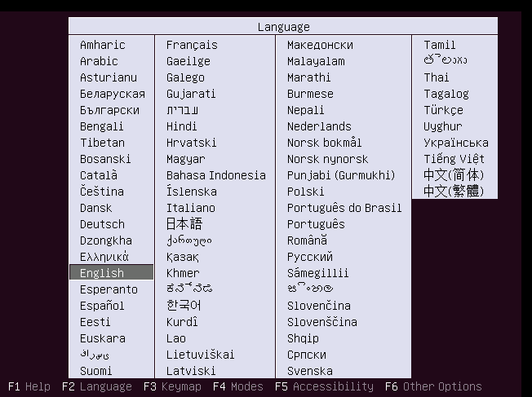Open the F4 Modes menu
The width and height of the screenshot is (532, 397).
[x=238, y=386]
